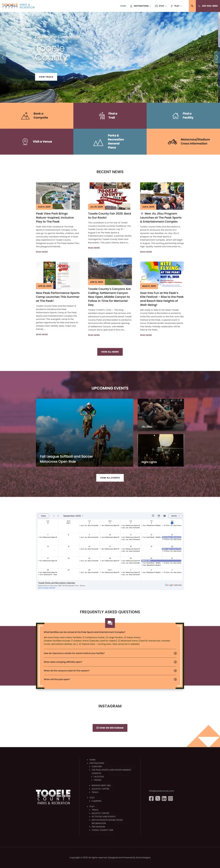Click the View Trails button
This screenshot has height=868, width=220.
[46, 77]
